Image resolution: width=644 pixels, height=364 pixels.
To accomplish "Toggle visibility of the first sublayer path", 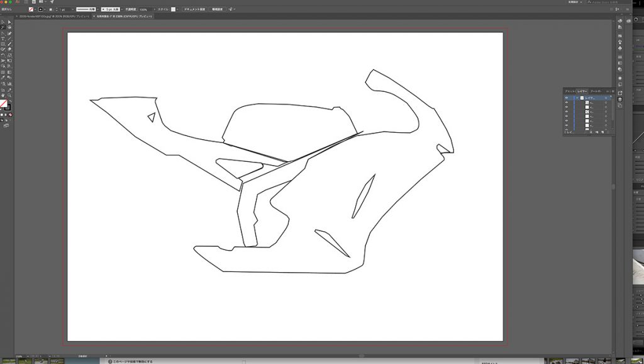I will tap(567, 103).
